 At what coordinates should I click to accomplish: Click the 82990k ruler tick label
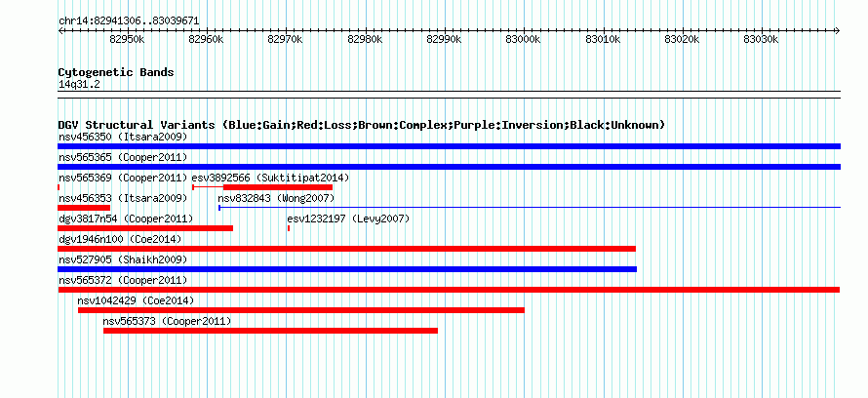coord(444,39)
